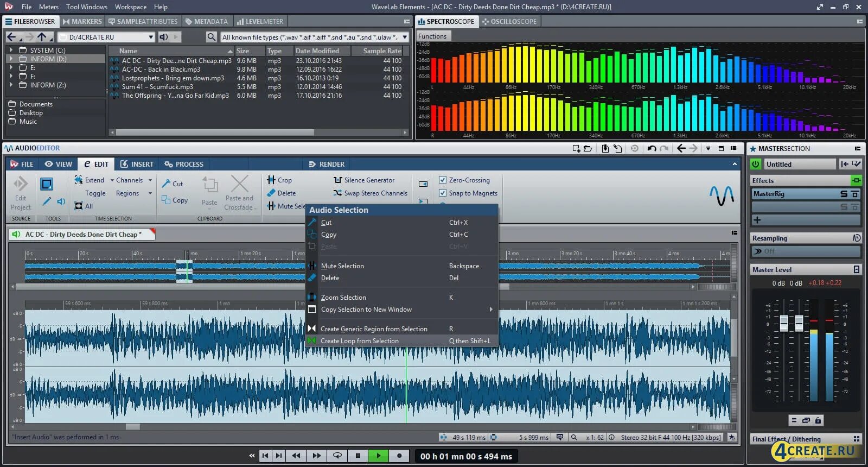868x467 pixels.
Task: Open the file type filter dropdown
Action: (405, 37)
